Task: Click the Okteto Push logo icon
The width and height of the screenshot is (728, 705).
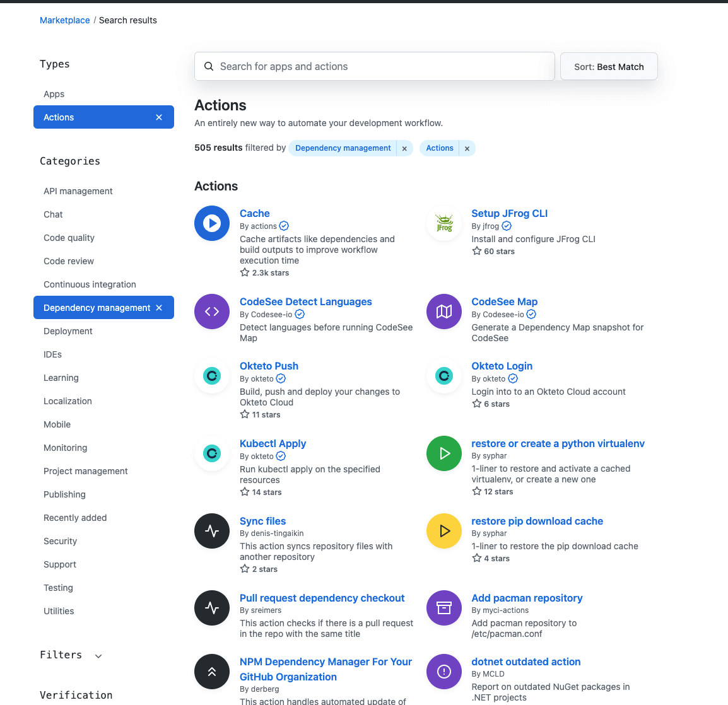Action: click(212, 376)
